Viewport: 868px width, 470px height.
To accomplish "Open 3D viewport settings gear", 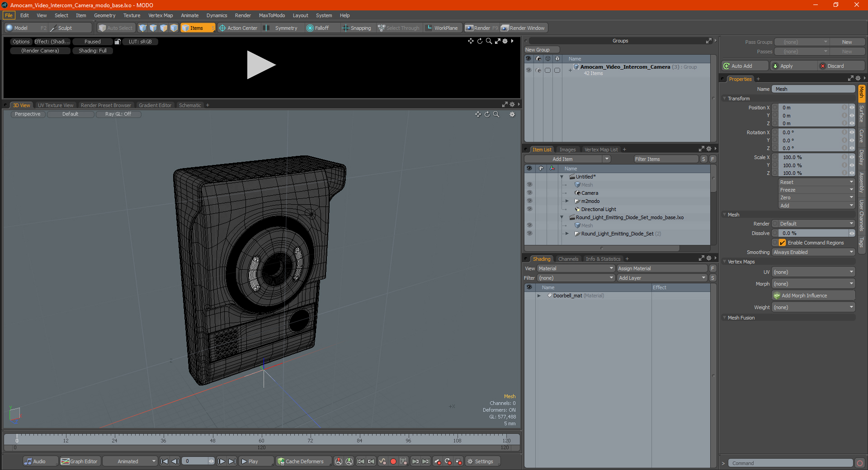I will (x=512, y=114).
